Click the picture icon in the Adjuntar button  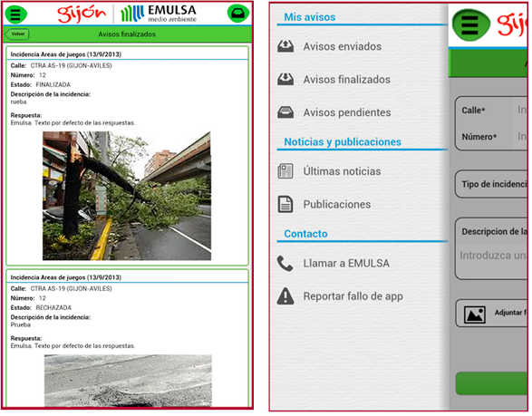(474, 314)
